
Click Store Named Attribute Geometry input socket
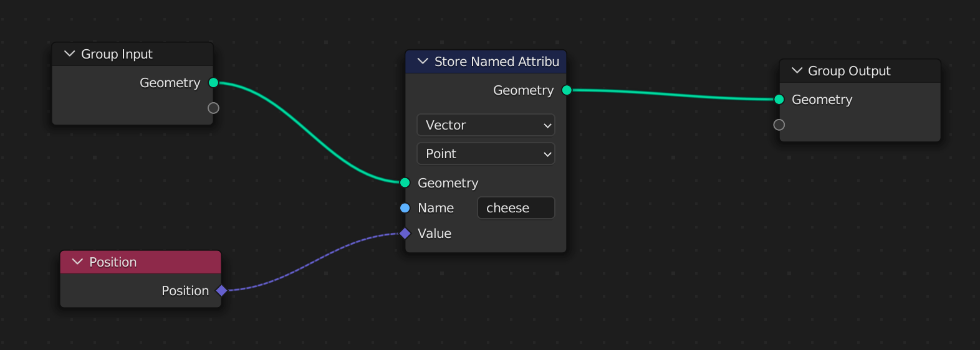click(405, 182)
